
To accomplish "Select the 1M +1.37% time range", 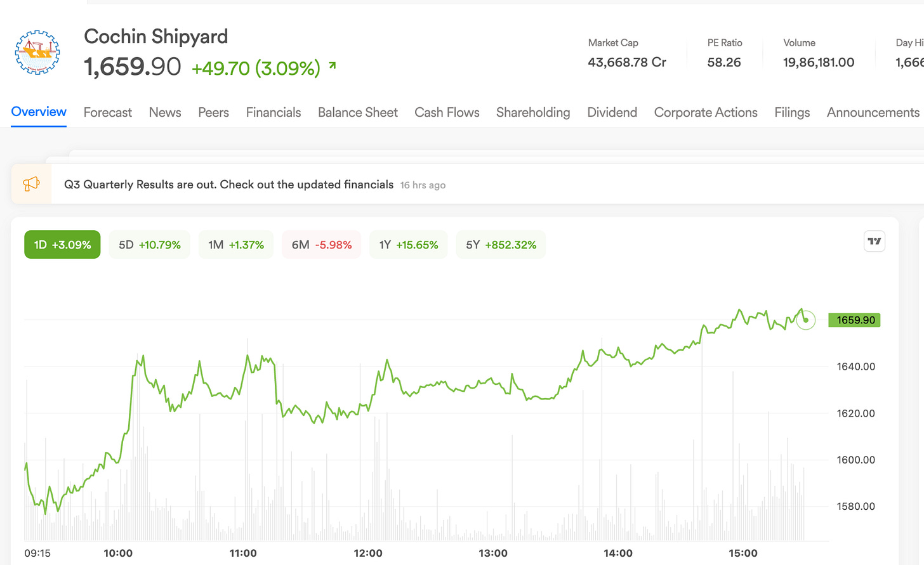I will (x=236, y=245).
